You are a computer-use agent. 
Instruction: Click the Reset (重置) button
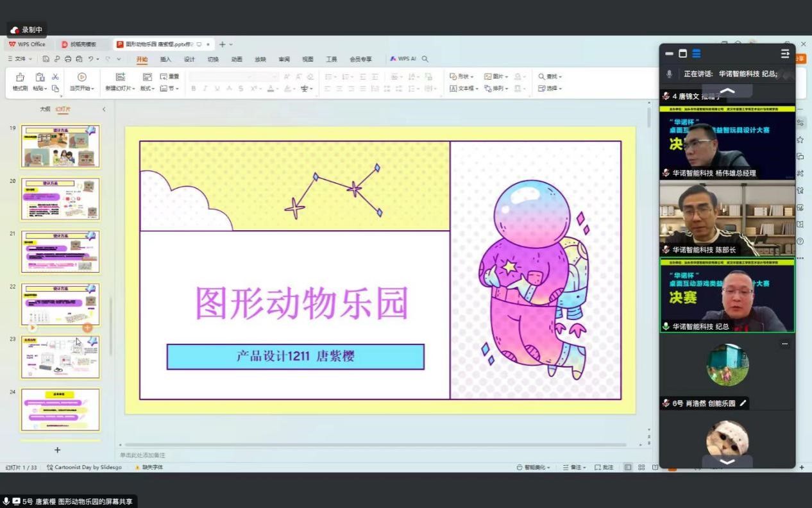pyautogui.click(x=169, y=76)
